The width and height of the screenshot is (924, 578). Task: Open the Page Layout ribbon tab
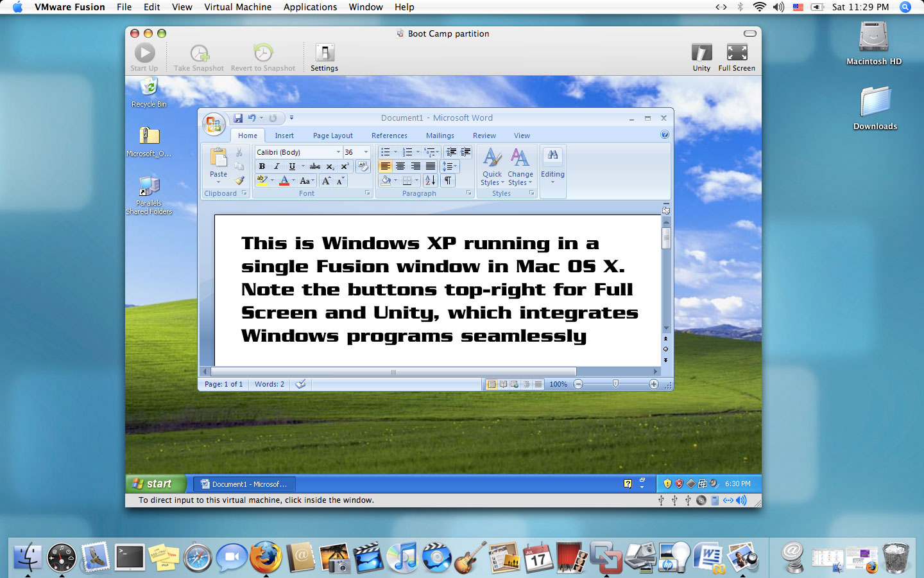(333, 136)
